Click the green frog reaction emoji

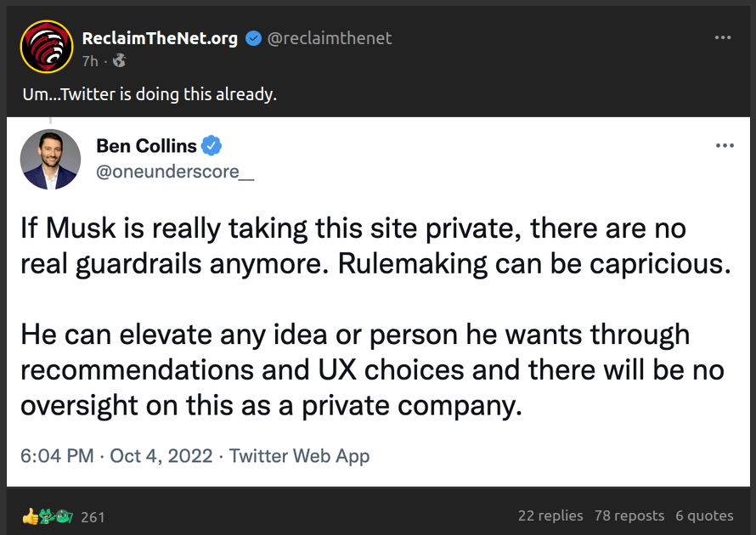point(48,516)
